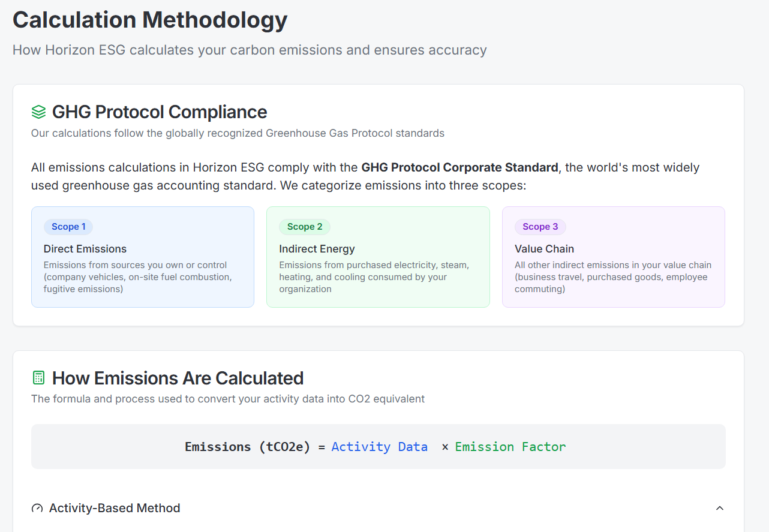Click the Scope 1 description about company vehicles
This screenshot has width=769, height=532.
[138, 277]
